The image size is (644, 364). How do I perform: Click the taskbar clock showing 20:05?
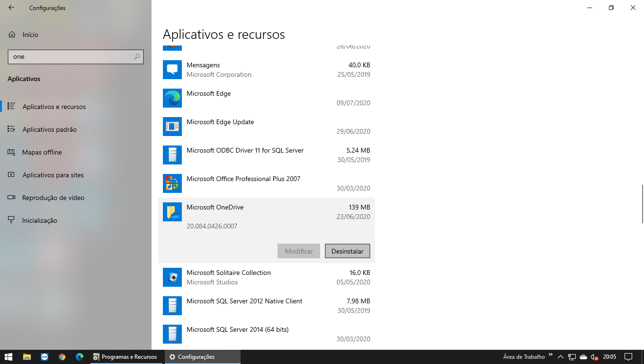(609, 357)
